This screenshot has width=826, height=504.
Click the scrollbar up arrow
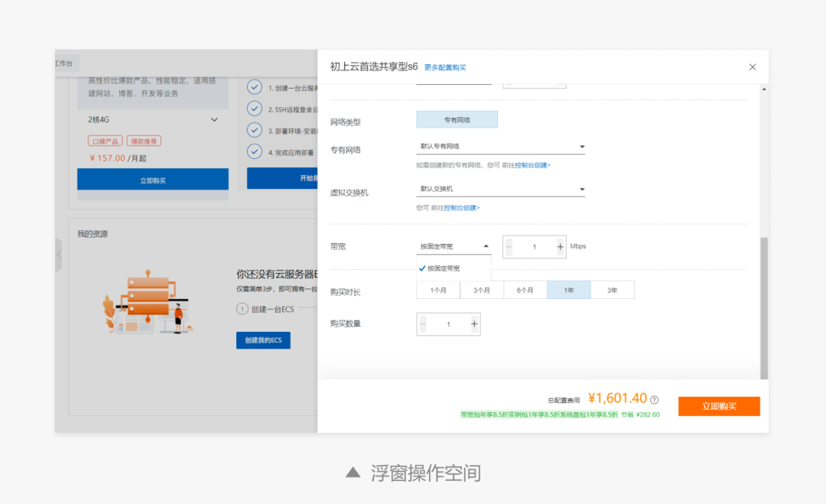pos(764,89)
